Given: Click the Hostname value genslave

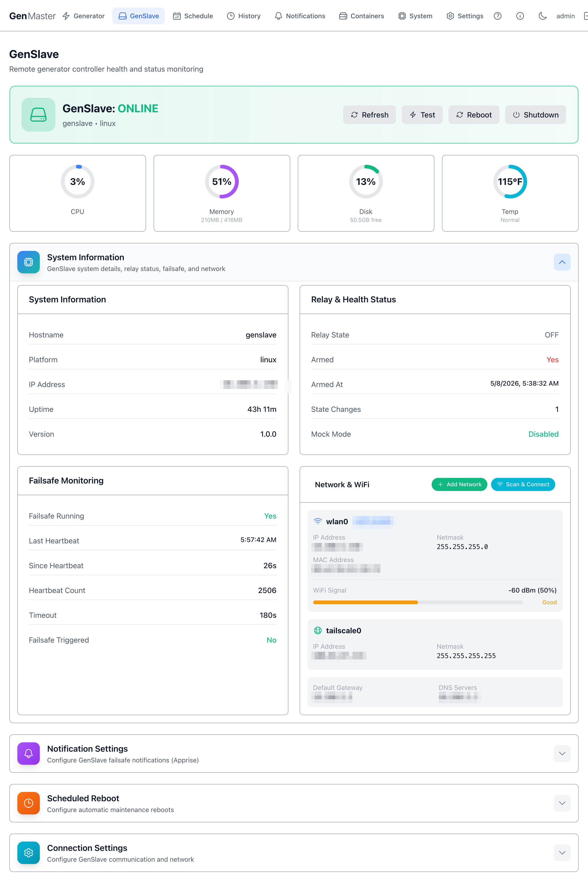Looking at the screenshot, I should [261, 335].
